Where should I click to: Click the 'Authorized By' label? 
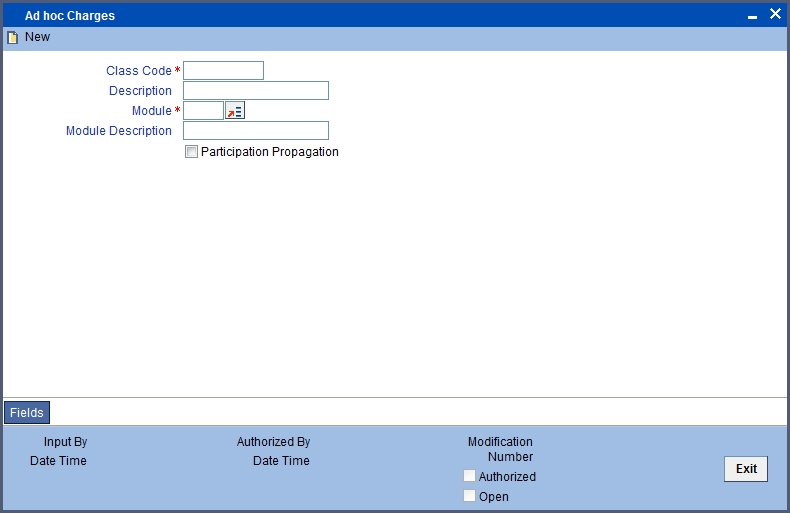pyautogui.click(x=274, y=442)
